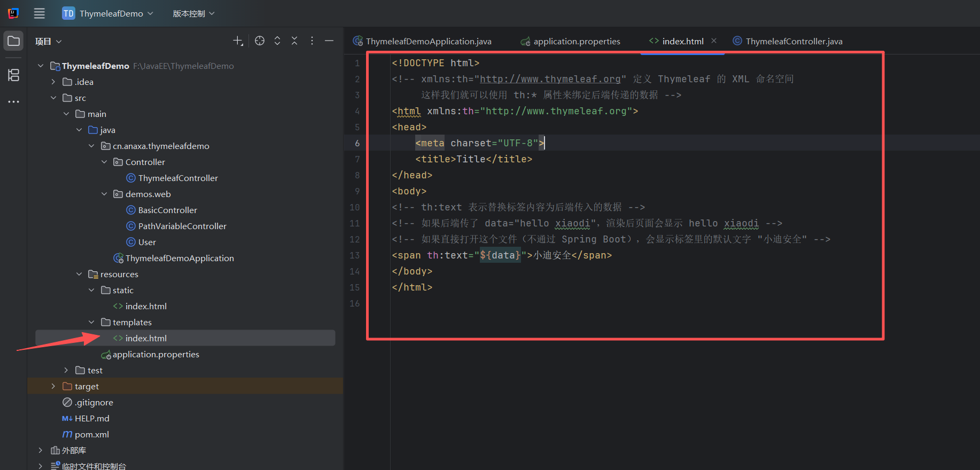The image size is (980, 470).
Task: Open the 版本控制 dropdown menu
Action: click(193, 13)
